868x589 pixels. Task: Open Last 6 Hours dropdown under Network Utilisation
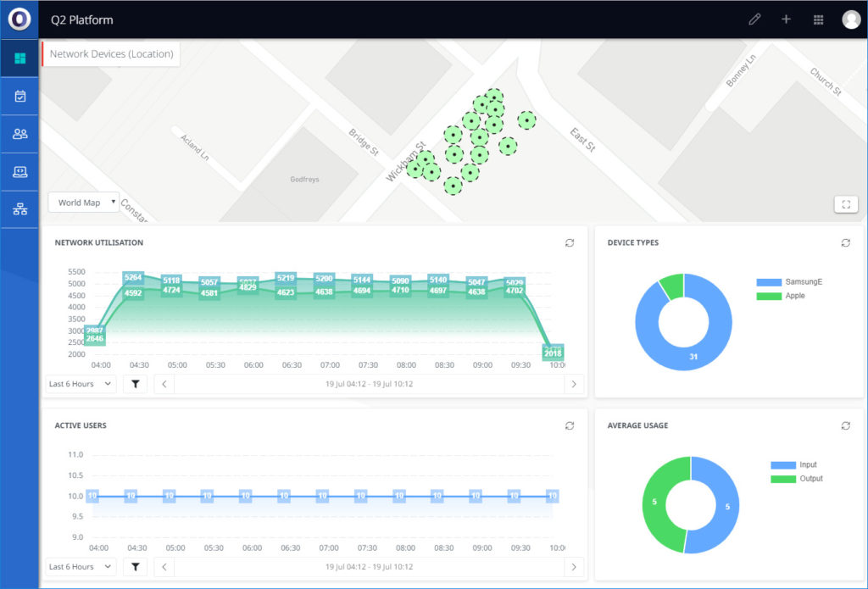tap(81, 384)
